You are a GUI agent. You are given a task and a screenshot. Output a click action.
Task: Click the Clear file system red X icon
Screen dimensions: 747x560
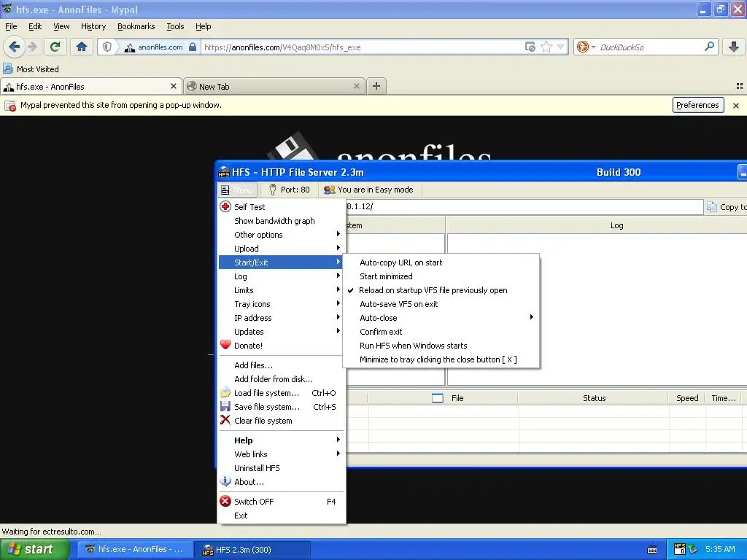(225, 420)
